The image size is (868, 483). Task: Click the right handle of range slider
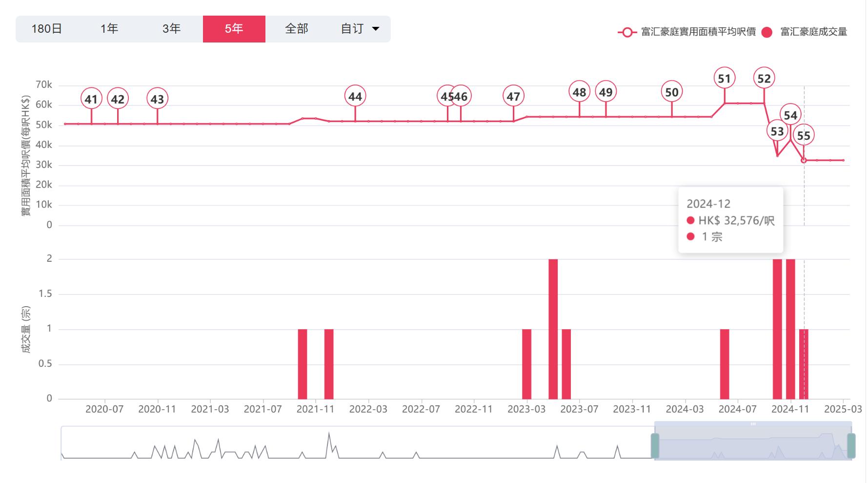tap(851, 445)
